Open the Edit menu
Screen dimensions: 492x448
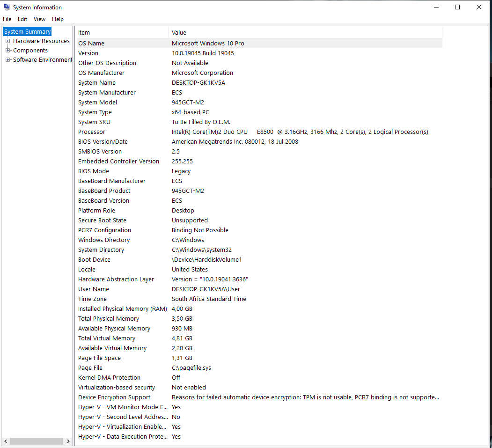coord(22,19)
